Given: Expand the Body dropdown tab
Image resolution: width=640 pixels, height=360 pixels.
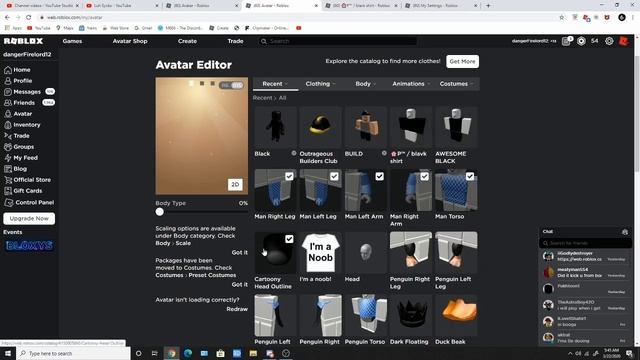Looking at the screenshot, I should point(366,84).
